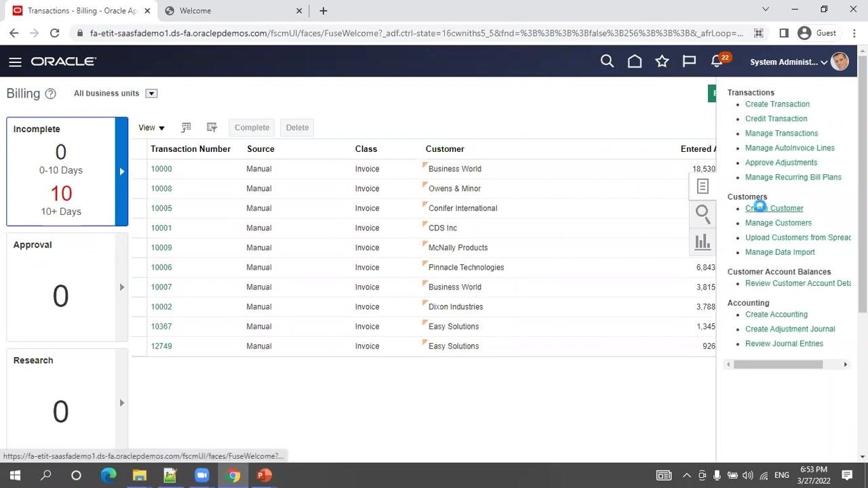The height and width of the screenshot is (488, 868).
Task: Click the Freeze columns toolbar icon
Action: click(x=186, y=127)
